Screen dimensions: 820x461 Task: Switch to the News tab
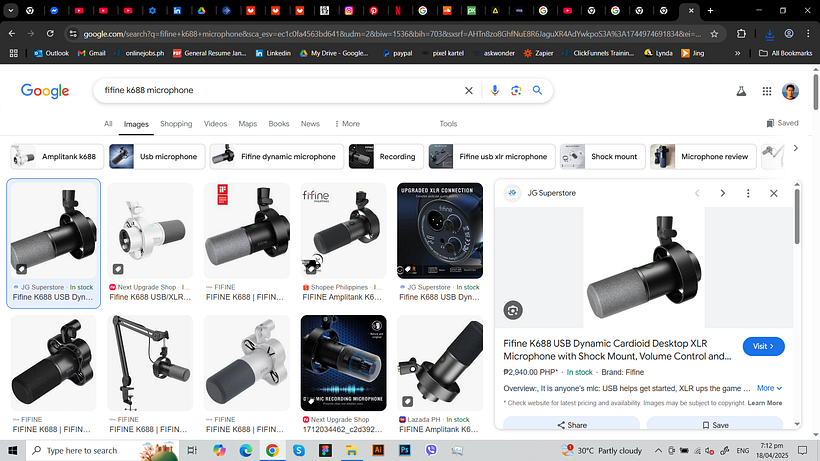click(310, 124)
